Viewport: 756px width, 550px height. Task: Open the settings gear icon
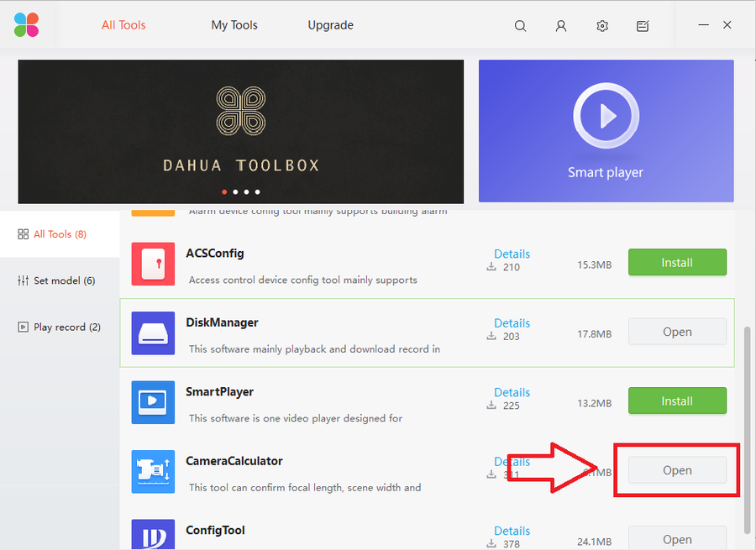(x=602, y=25)
